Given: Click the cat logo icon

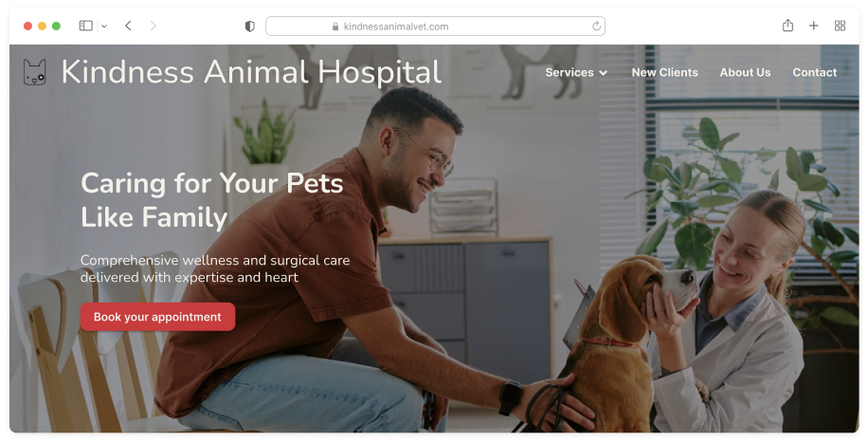Looking at the screenshot, I should pos(34,72).
